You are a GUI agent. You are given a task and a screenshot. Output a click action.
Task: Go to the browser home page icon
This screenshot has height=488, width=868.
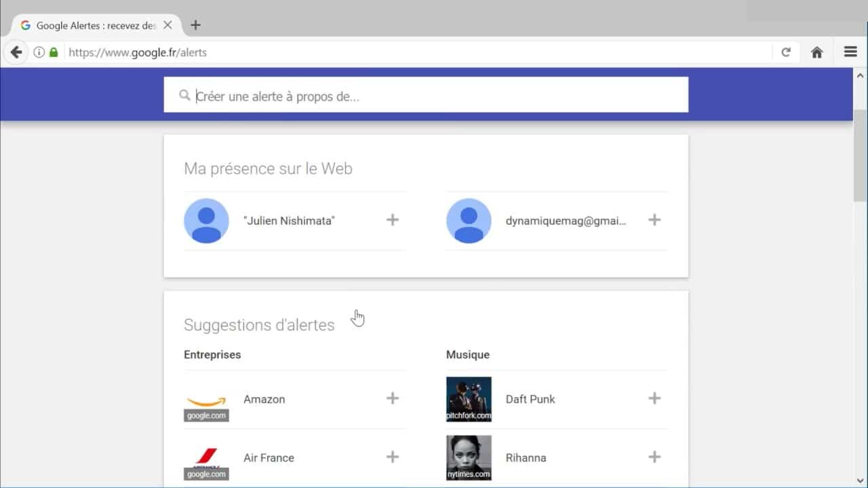tap(817, 52)
